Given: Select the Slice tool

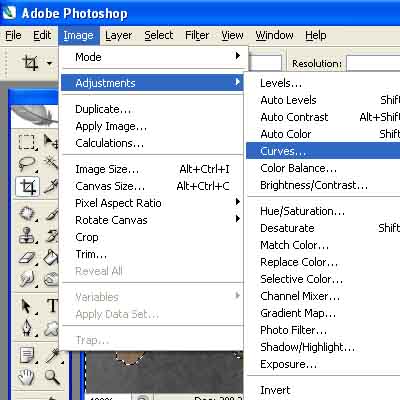Looking at the screenshot, I should [51, 187].
